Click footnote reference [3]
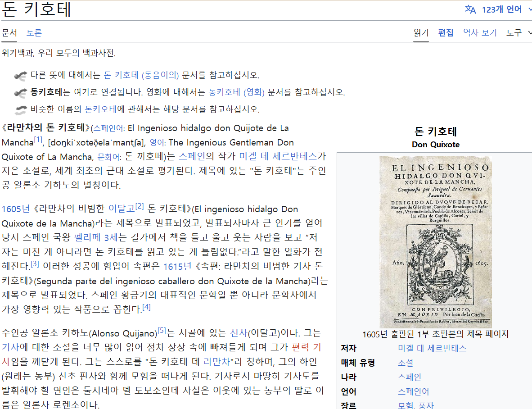This screenshot has width=532, height=409. pos(35,264)
